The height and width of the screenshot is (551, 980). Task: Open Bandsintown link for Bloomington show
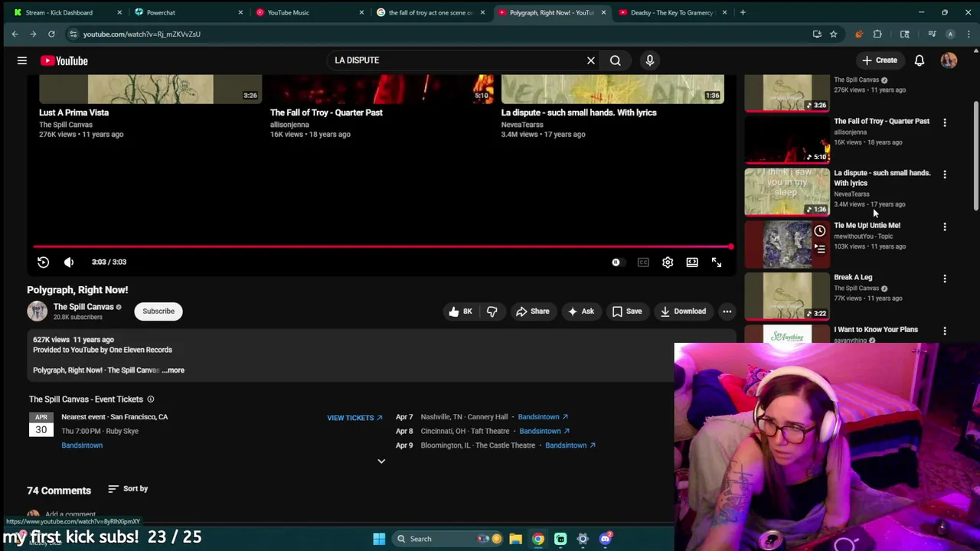(570, 445)
